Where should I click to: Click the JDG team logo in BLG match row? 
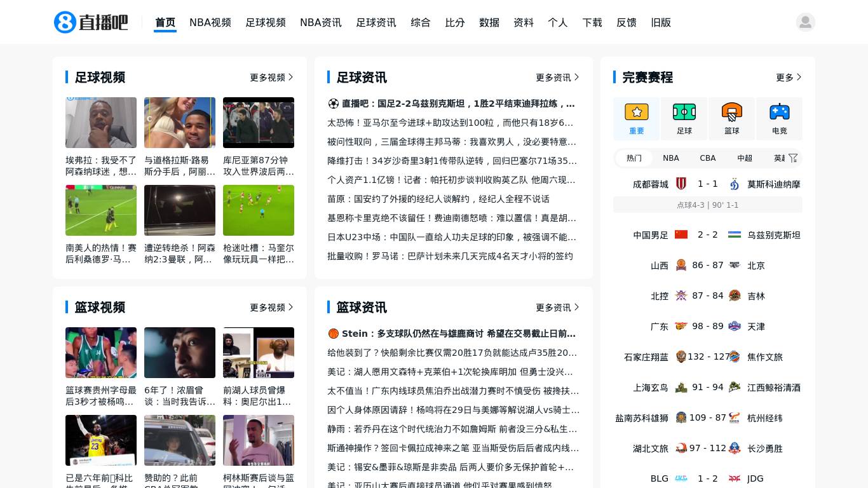[735, 478]
